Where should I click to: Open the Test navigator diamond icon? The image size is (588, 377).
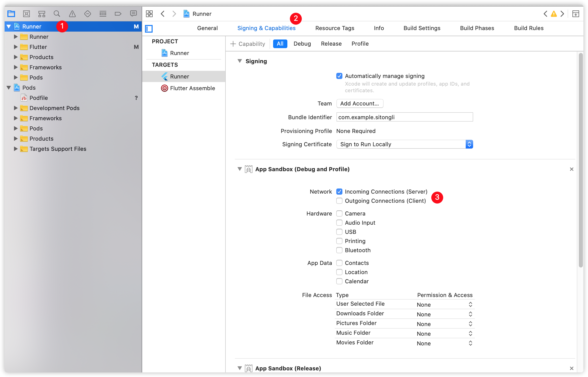[88, 14]
